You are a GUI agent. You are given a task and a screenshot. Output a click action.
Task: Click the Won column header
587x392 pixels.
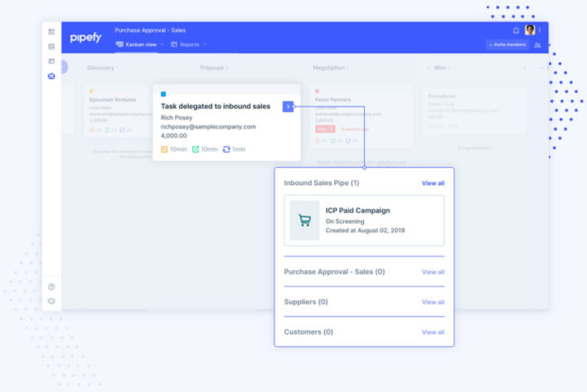click(x=440, y=68)
